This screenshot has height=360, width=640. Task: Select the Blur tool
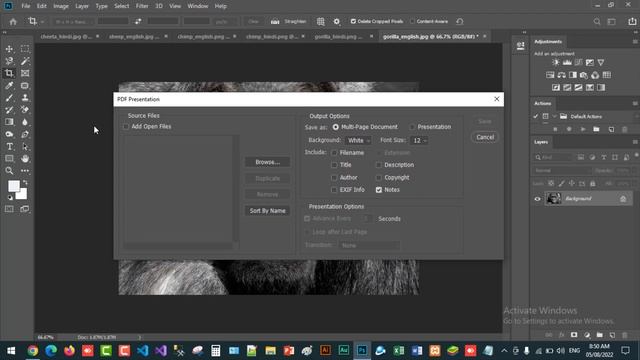[x=25, y=122]
